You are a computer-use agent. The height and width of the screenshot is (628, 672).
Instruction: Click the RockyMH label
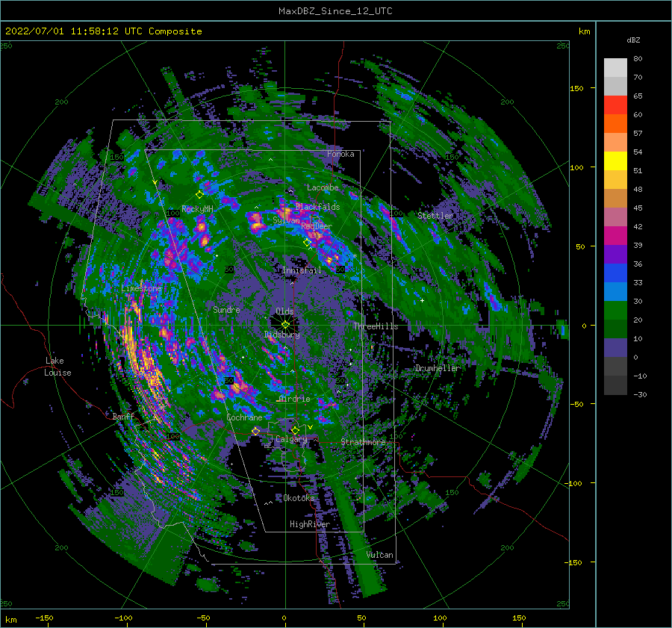(197, 209)
